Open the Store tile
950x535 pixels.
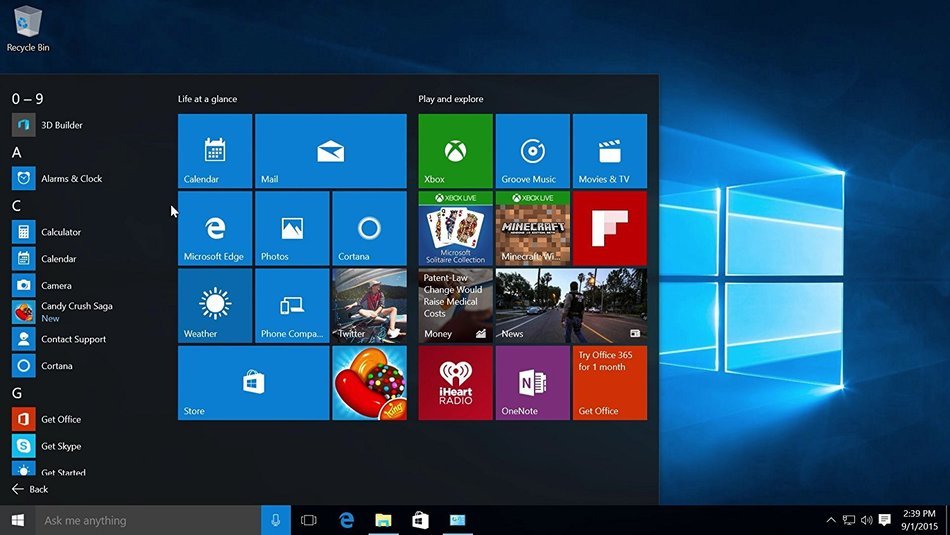(253, 383)
